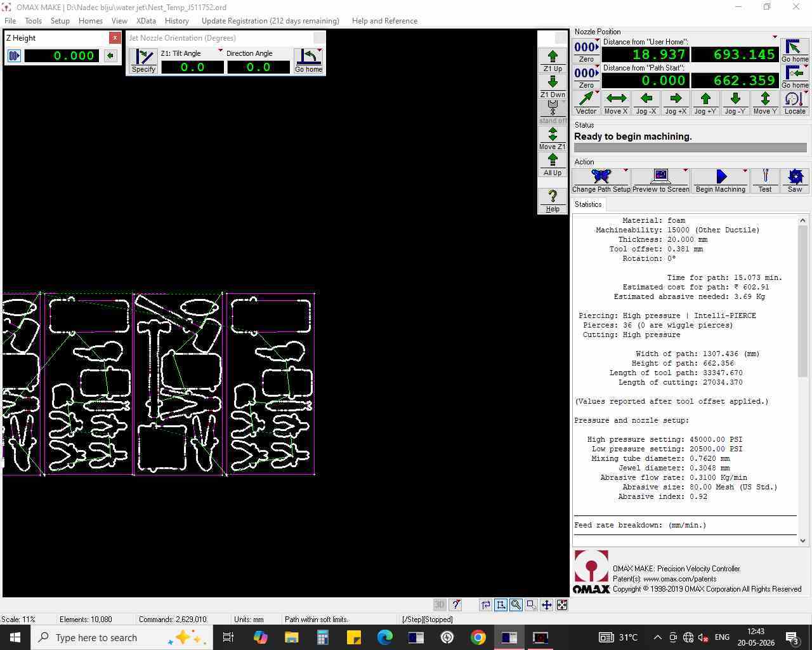Go home to Path Start position
Viewport: 812px width, 650px height.
point(795,77)
